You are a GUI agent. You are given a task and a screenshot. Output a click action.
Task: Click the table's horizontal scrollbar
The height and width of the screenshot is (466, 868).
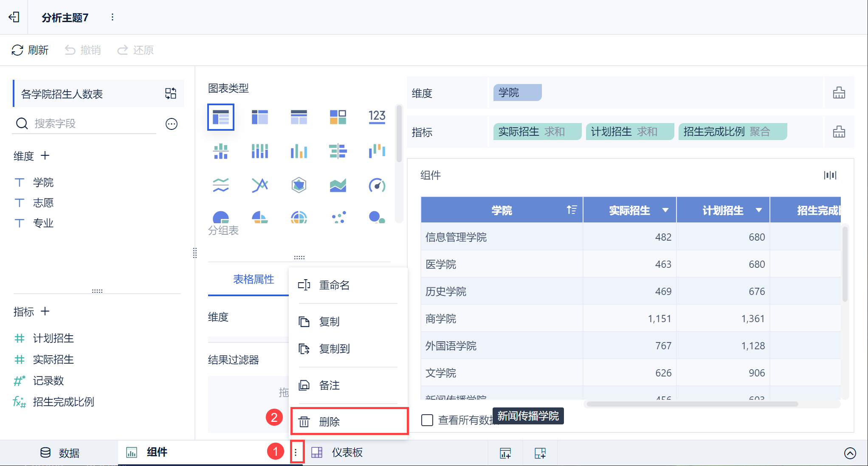pos(692,404)
